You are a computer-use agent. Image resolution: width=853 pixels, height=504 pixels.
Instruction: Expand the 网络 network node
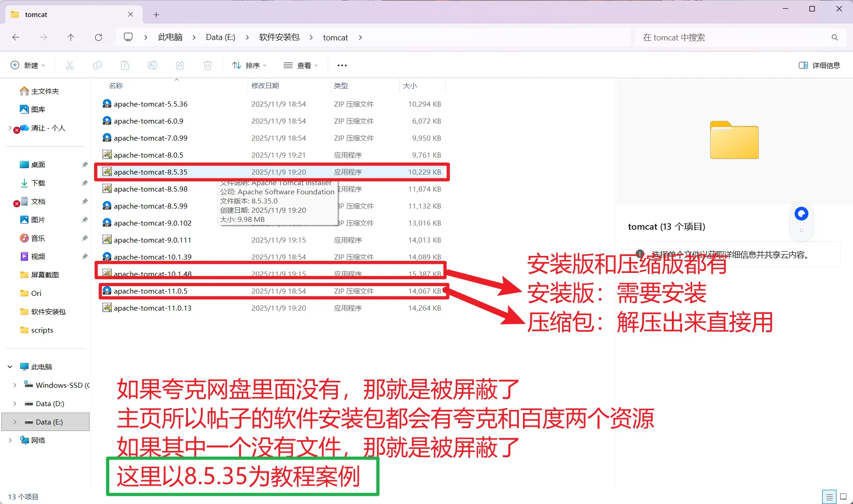point(10,440)
